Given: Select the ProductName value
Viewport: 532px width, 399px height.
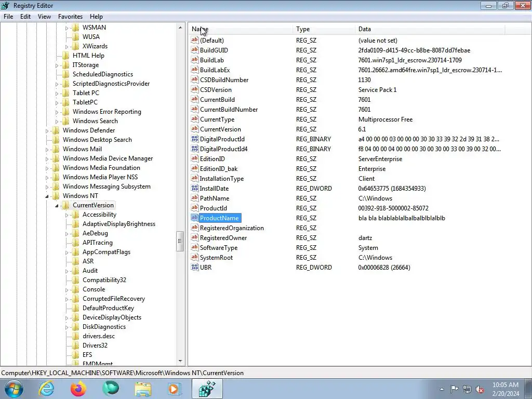Looking at the screenshot, I should tap(220, 218).
